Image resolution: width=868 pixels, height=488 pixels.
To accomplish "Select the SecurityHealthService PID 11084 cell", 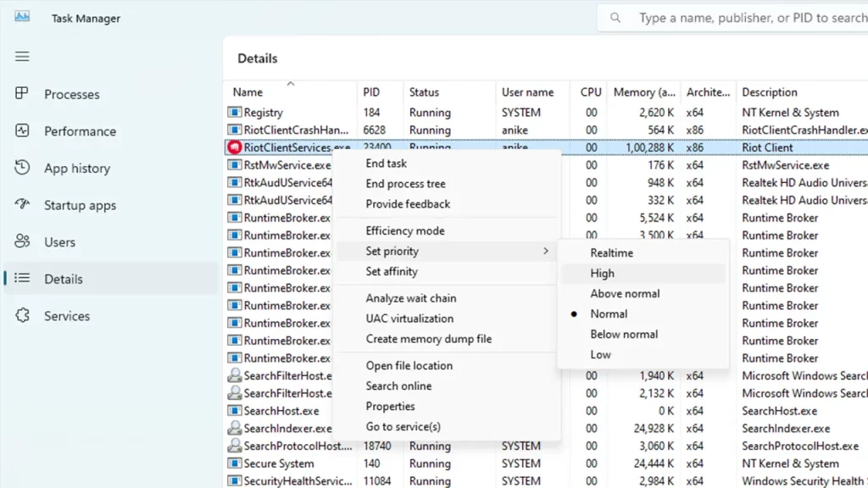I will (377, 481).
